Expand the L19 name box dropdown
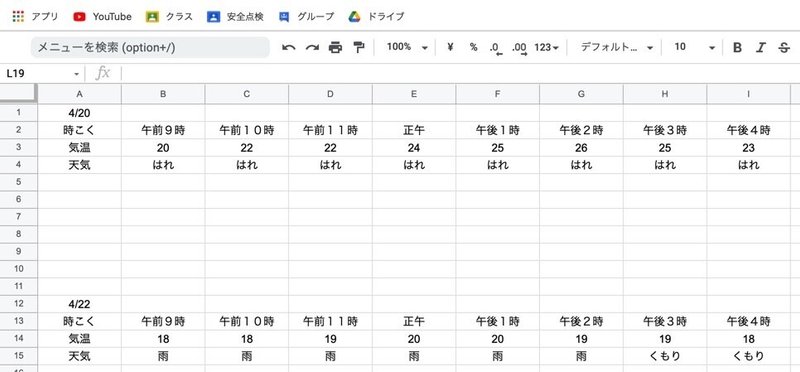This screenshot has height=372, width=800. tap(77, 74)
